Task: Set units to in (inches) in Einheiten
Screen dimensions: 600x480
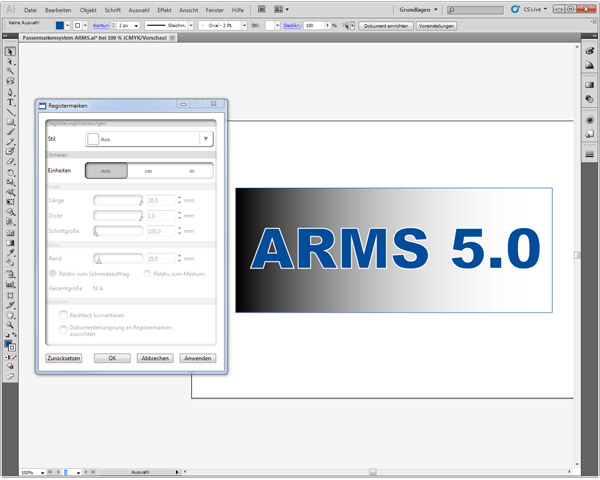Action: [x=192, y=171]
